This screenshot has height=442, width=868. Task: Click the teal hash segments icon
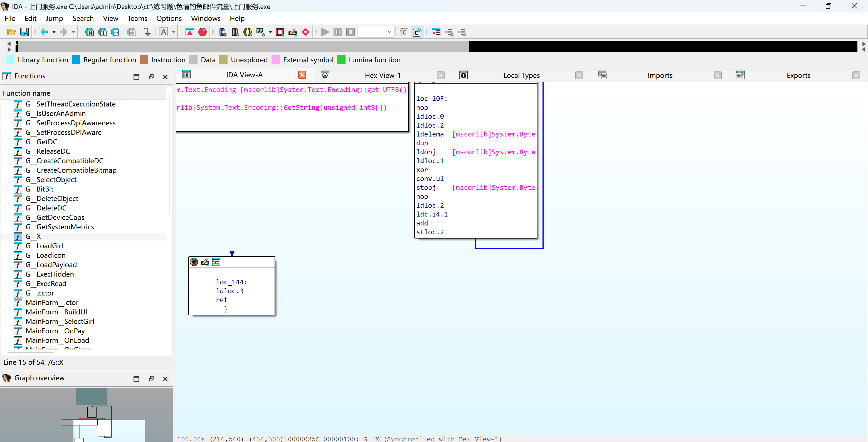click(x=90, y=32)
